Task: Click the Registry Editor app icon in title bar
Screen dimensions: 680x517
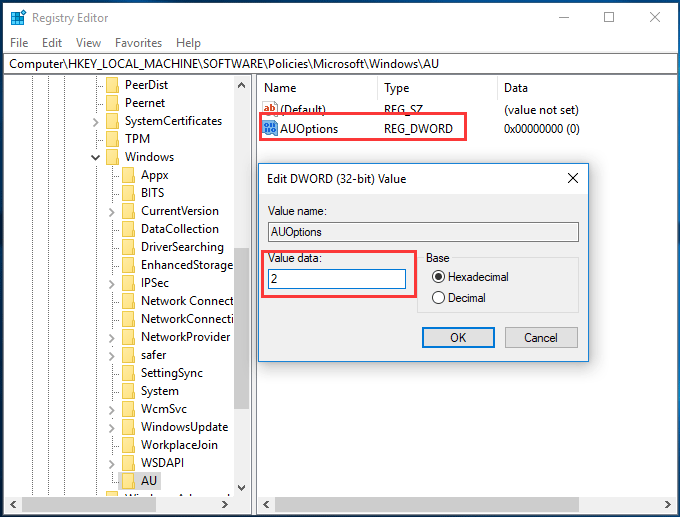Action: pyautogui.click(x=18, y=18)
